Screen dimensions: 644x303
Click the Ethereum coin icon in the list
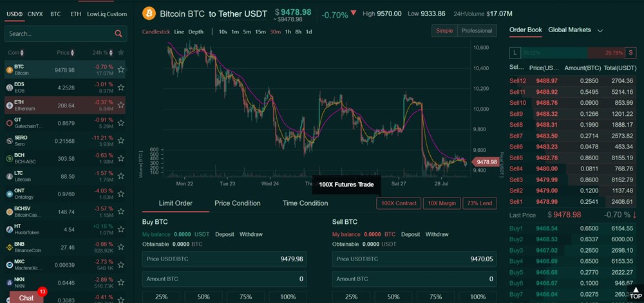tap(9, 104)
